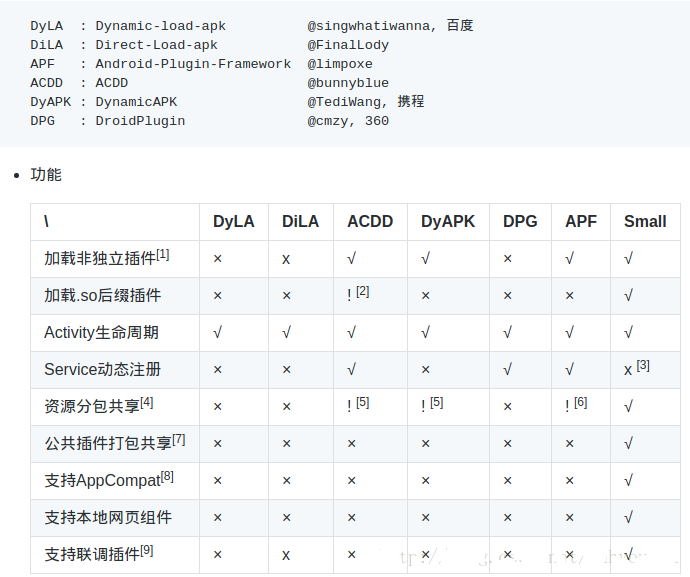Open footnote 6 in the APF column
Image resolution: width=690 pixels, height=577 pixels.
pos(581,402)
